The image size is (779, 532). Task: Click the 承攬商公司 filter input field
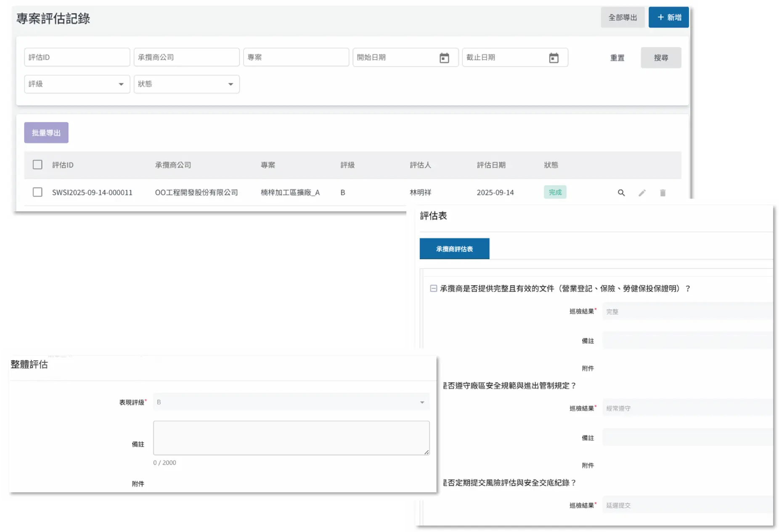(186, 57)
